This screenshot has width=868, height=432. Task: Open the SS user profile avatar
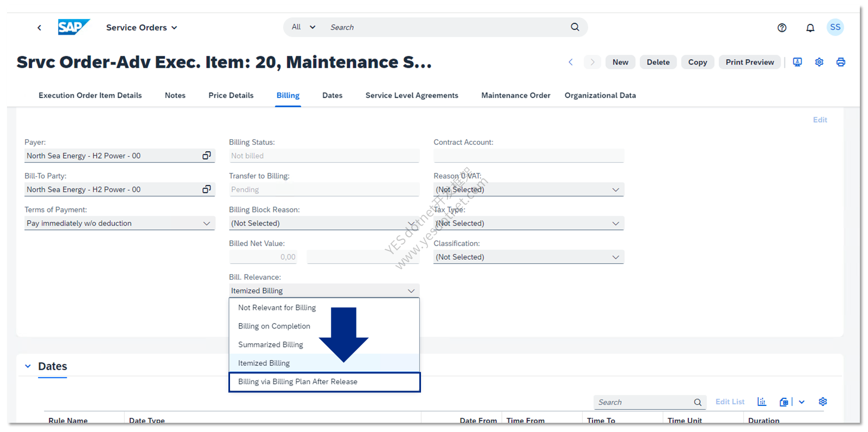click(835, 27)
